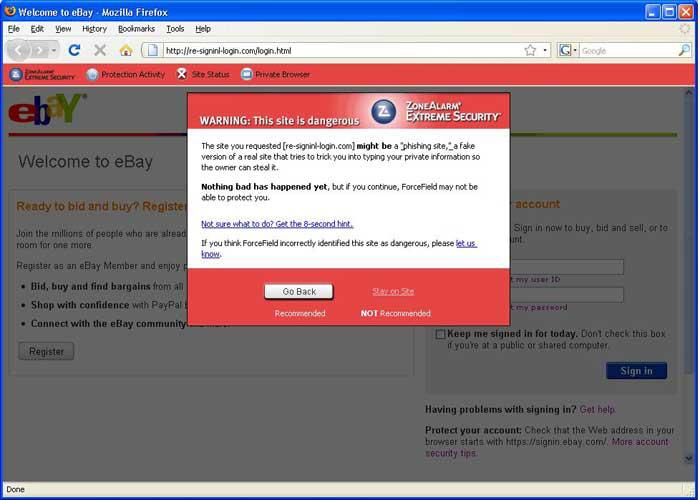Open the History menu
The height and width of the screenshot is (500, 700).
[94, 29]
